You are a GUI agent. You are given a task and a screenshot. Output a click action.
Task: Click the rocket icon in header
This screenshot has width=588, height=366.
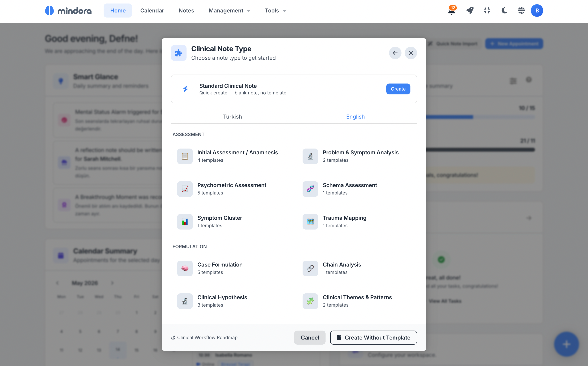click(470, 10)
